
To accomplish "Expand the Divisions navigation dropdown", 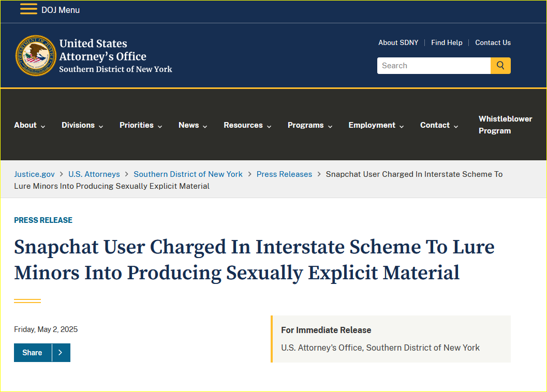I will tap(82, 125).
